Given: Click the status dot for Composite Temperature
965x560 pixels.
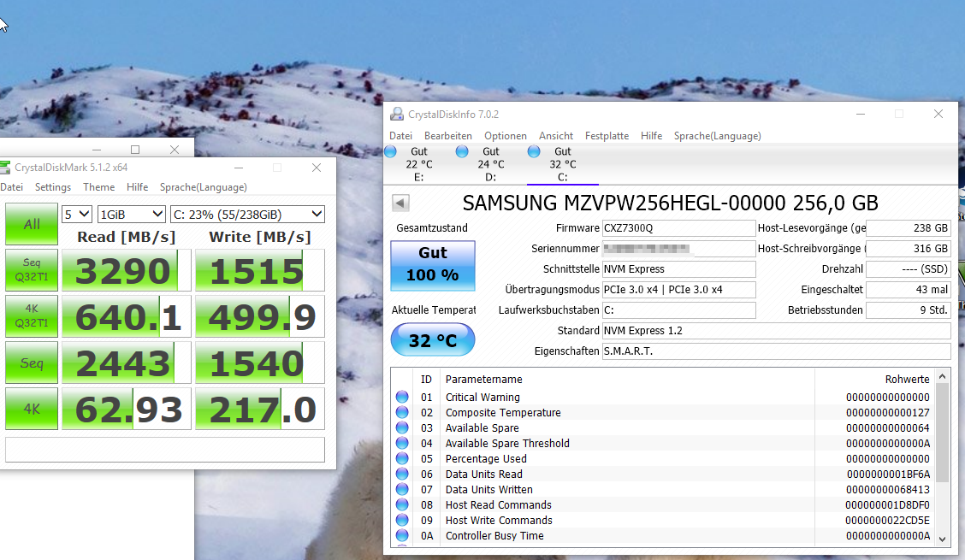Looking at the screenshot, I should tap(402, 412).
